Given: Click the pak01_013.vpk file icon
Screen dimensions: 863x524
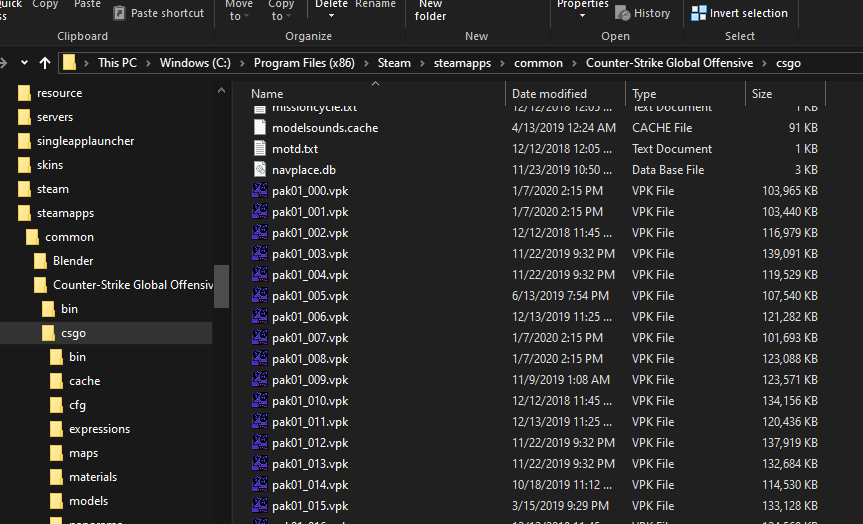Looking at the screenshot, I should (x=260, y=463).
